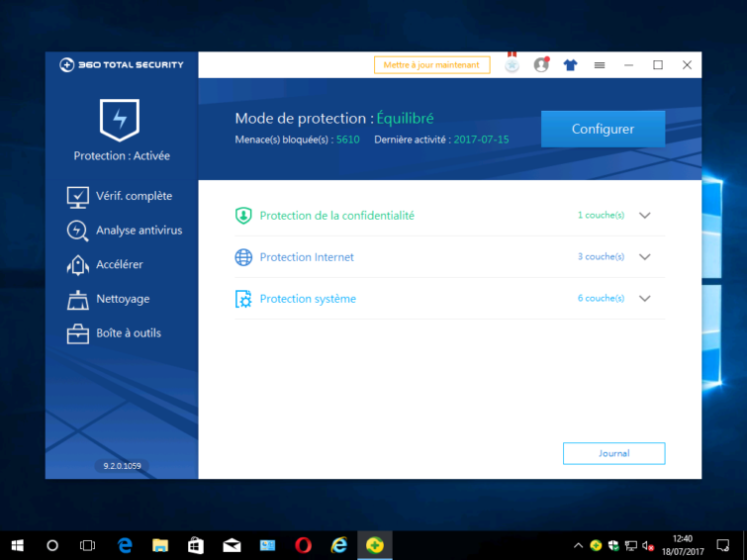Expand Protection Internet chevron
Image resolution: width=747 pixels, height=560 pixels.
[644, 257]
